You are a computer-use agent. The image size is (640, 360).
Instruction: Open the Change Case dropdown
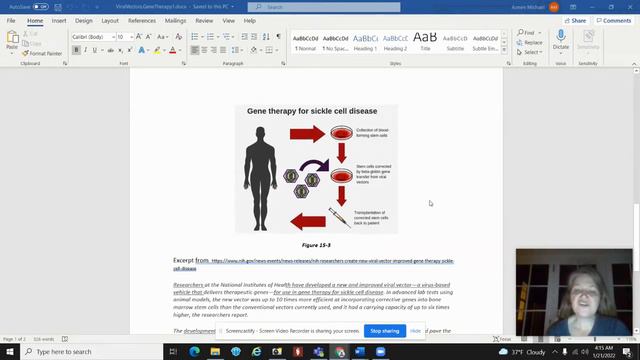(162, 37)
